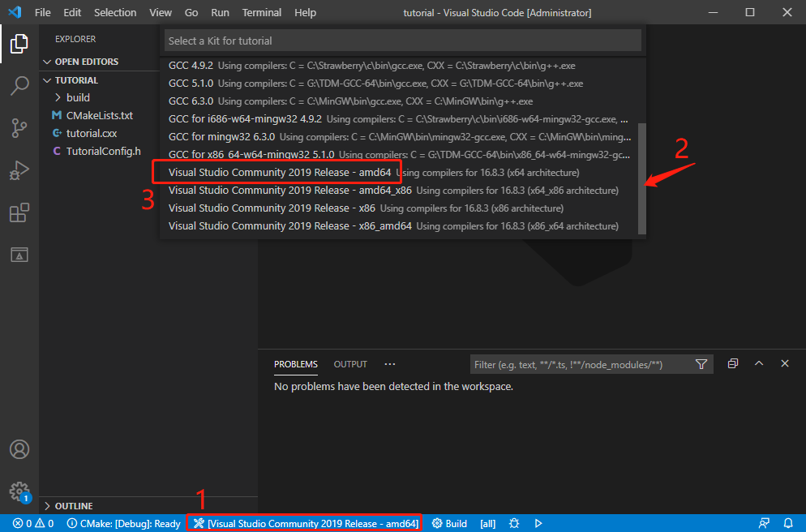Open the Help menu
The height and width of the screenshot is (532, 806).
tap(306, 12)
